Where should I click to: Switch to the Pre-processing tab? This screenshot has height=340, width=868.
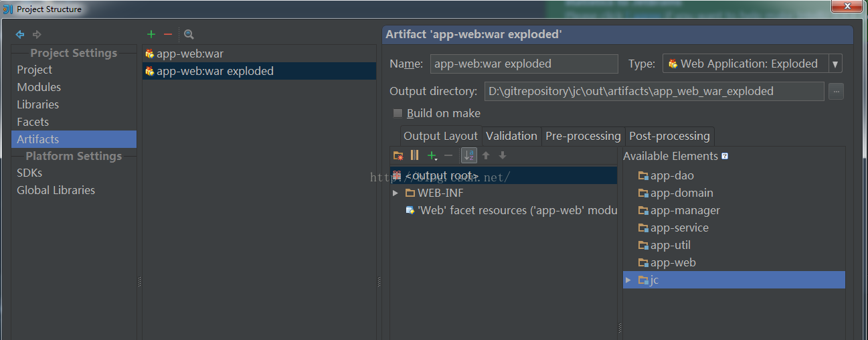point(583,136)
